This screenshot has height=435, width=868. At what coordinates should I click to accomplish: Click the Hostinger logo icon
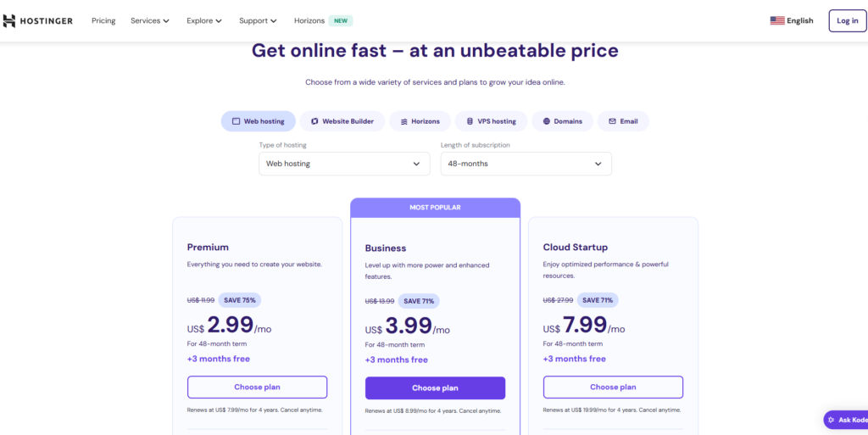point(9,20)
